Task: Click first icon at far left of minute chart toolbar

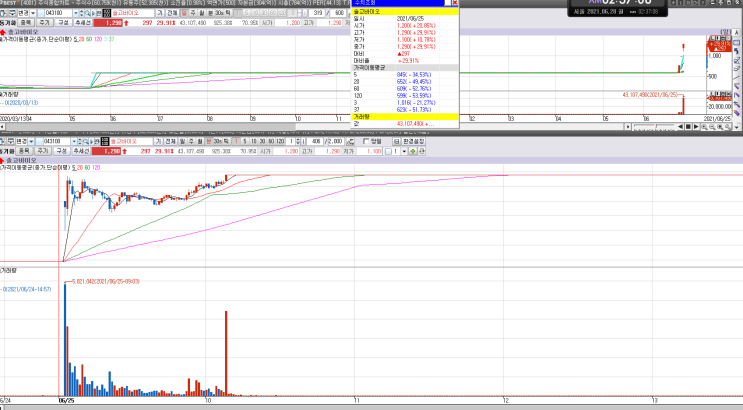Action: click(x=2, y=141)
